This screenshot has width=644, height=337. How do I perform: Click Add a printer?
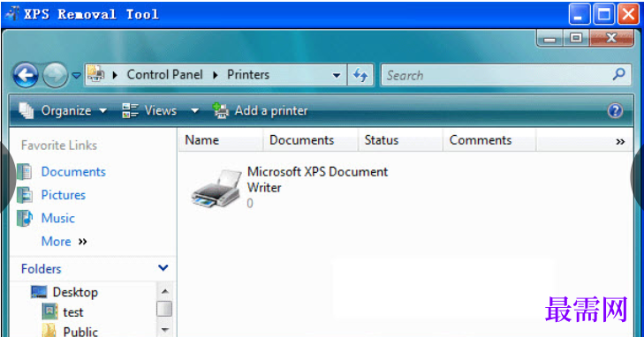[x=271, y=110]
